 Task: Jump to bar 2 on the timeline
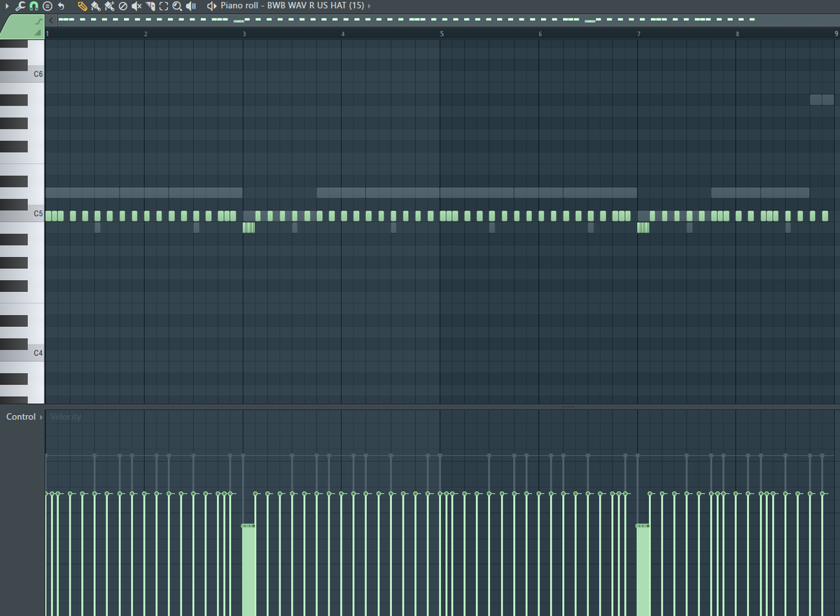(146, 34)
